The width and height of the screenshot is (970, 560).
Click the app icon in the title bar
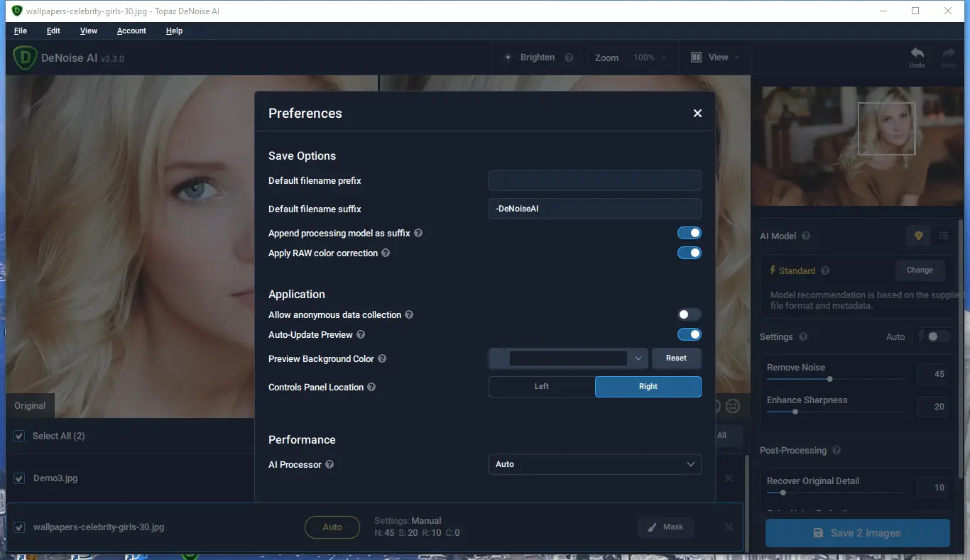tap(17, 11)
